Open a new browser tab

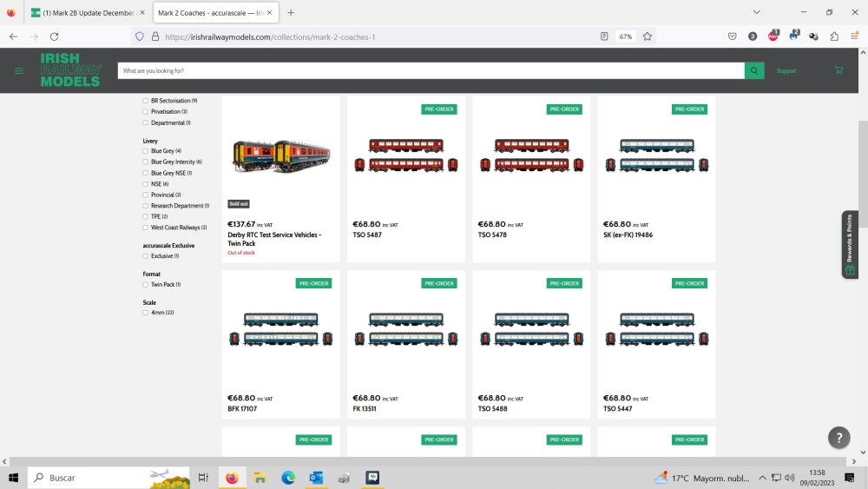291,13
